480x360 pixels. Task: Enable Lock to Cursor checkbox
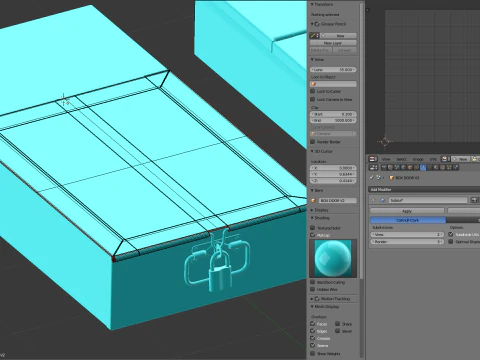[x=313, y=91]
